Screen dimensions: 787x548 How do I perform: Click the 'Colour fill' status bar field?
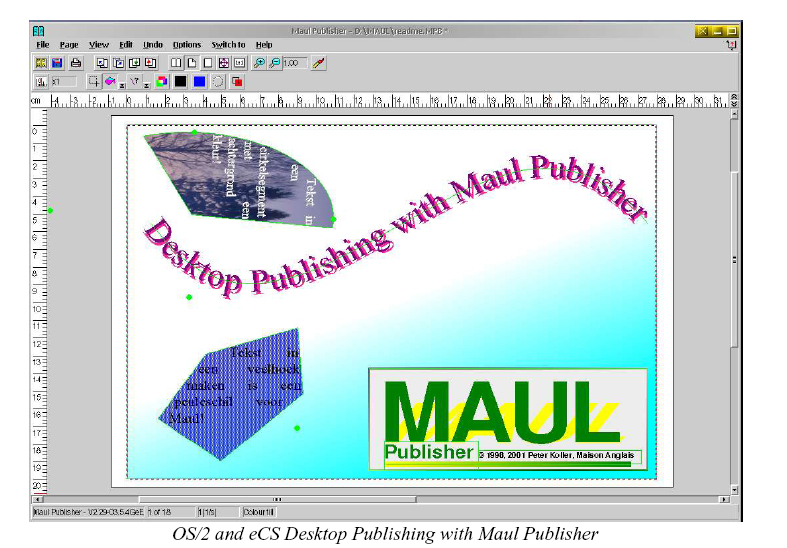coord(258,512)
